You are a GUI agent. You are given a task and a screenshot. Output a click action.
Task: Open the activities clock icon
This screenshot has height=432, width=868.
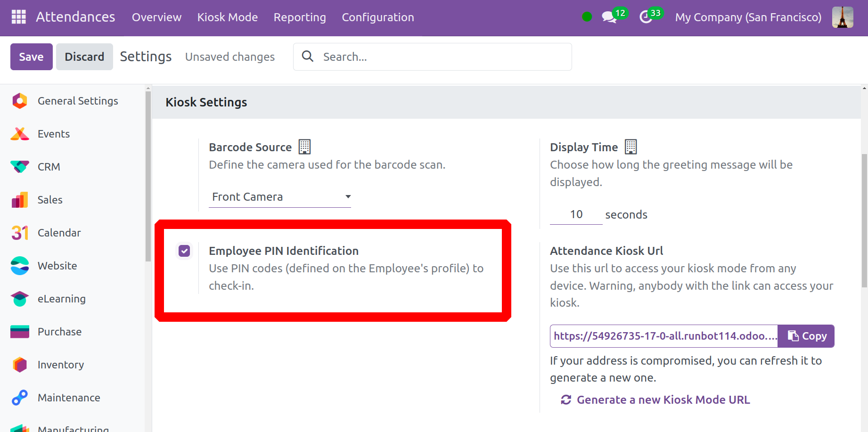(x=646, y=17)
